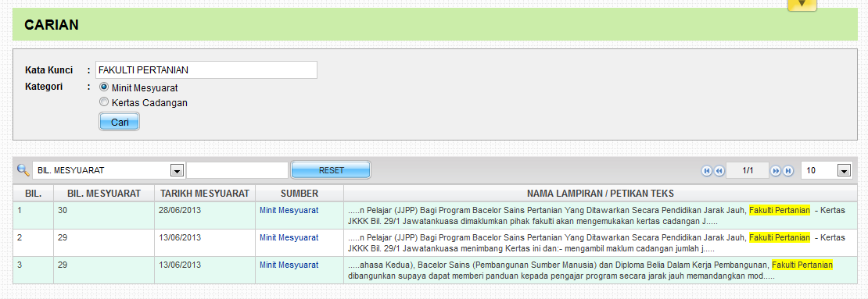
Task: Open Minit Mesyuarat link in row 2
Action: (x=289, y=237)
